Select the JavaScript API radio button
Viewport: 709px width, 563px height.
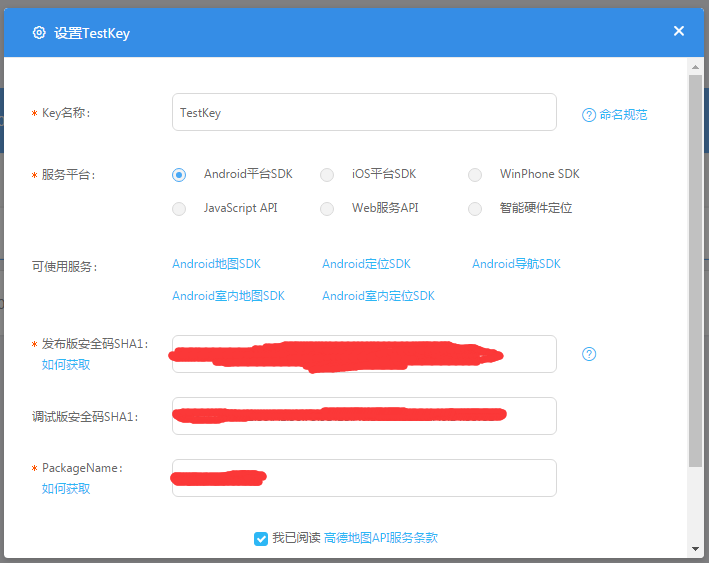(x=179, y=209)
